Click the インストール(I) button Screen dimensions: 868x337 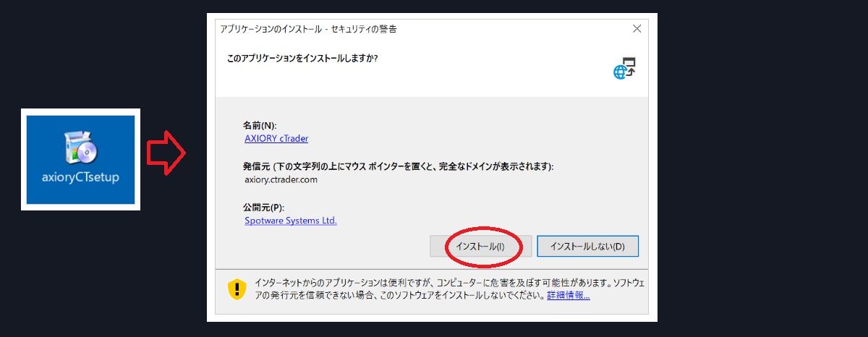[x=481, y=247]
